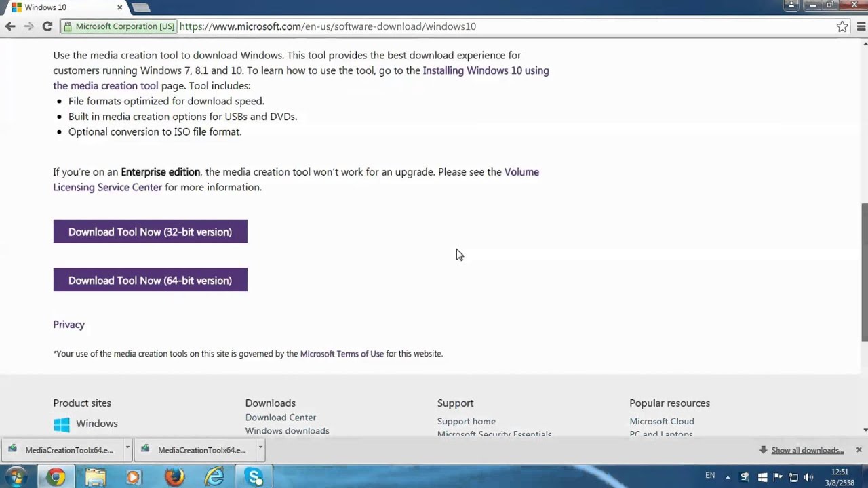Open the Windows Start orb
The image size is (868, 488).
(x=16, y=477)
